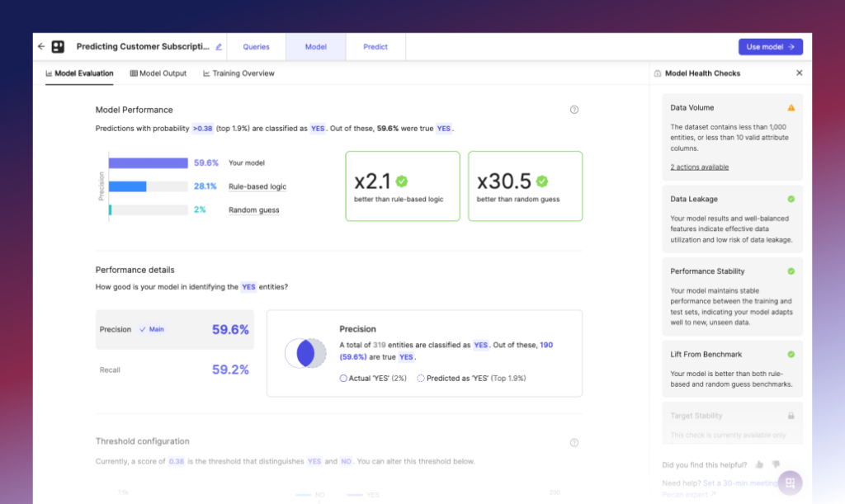Switch to the Training Overview tab
845x504 pixels.
pyautogui.click(x=238, y=73)
